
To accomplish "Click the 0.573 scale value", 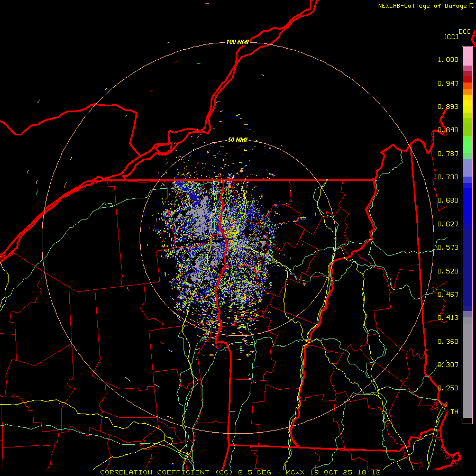I will (x=448, y=248).
